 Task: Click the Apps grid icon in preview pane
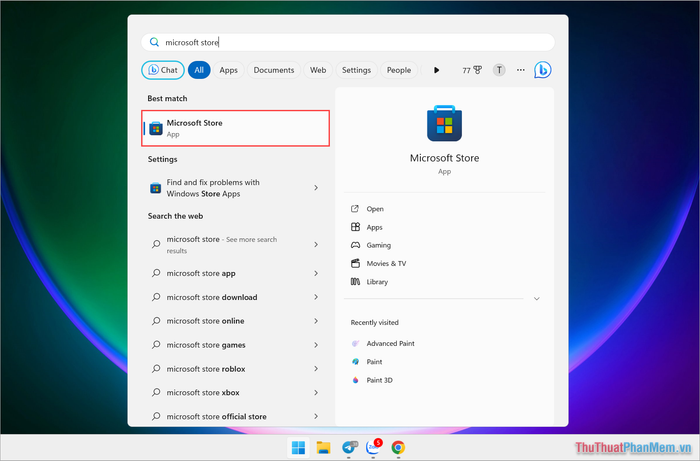(355, 227)
